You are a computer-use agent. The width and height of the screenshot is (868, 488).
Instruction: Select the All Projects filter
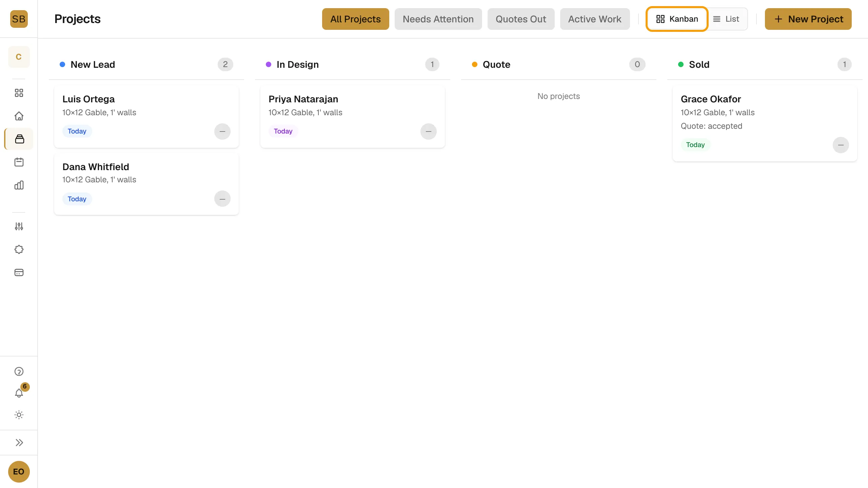(x=356, y=19)
